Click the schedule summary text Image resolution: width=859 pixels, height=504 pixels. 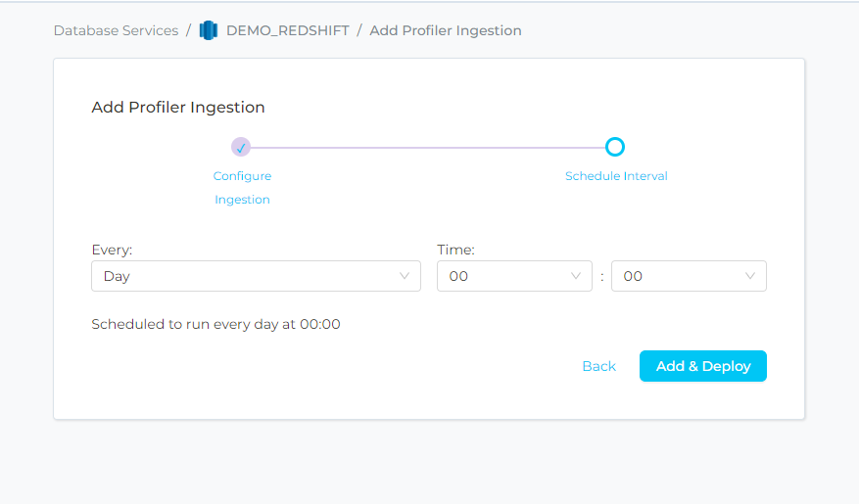(215, 324)
